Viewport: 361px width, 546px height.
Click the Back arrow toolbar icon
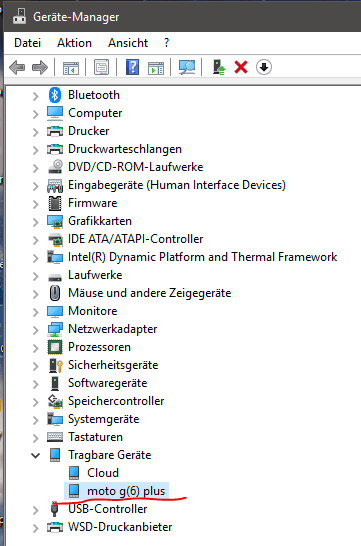point(17,67)
